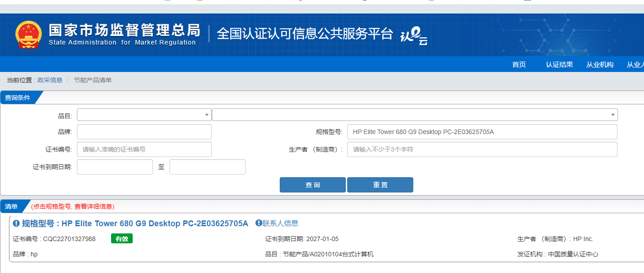Click the 发证机构 中国质量认证中心 text
This screenshot has height=273, width=644.
558,254
